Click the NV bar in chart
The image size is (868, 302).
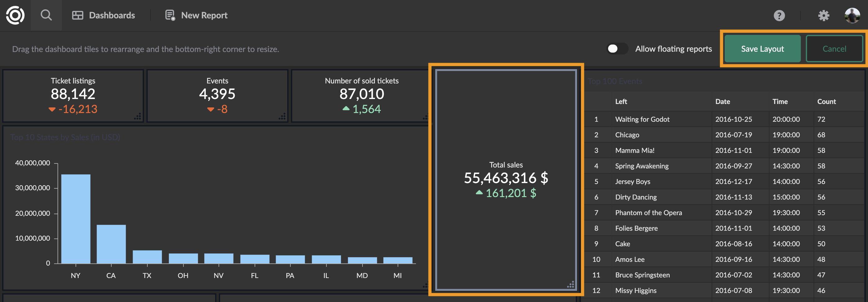(x=219, y=258)
